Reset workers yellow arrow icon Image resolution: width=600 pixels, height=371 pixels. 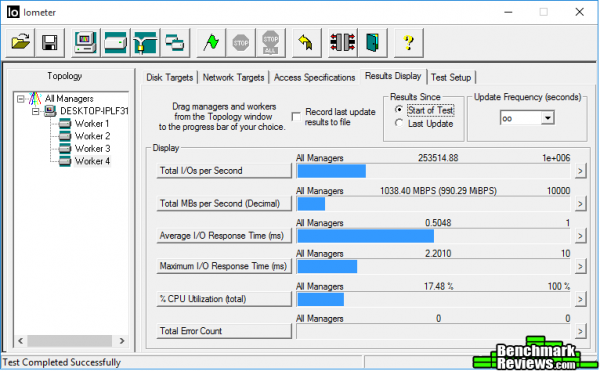coord(306,42)
